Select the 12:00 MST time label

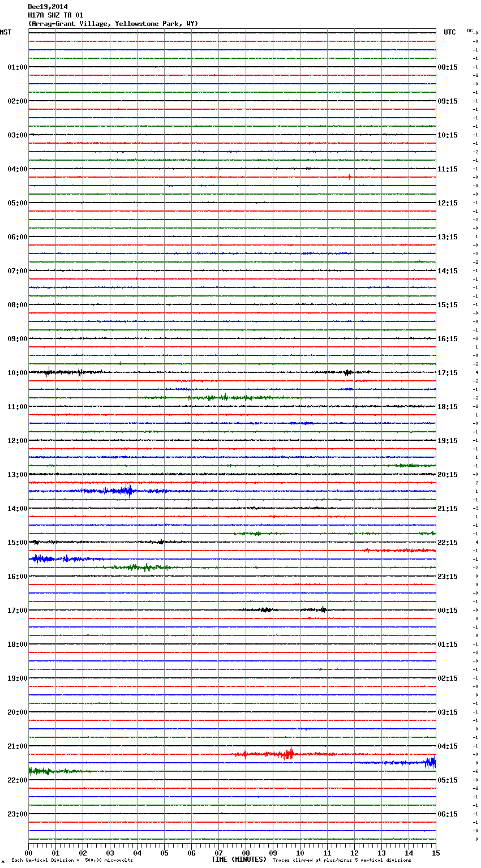point(18,441)
